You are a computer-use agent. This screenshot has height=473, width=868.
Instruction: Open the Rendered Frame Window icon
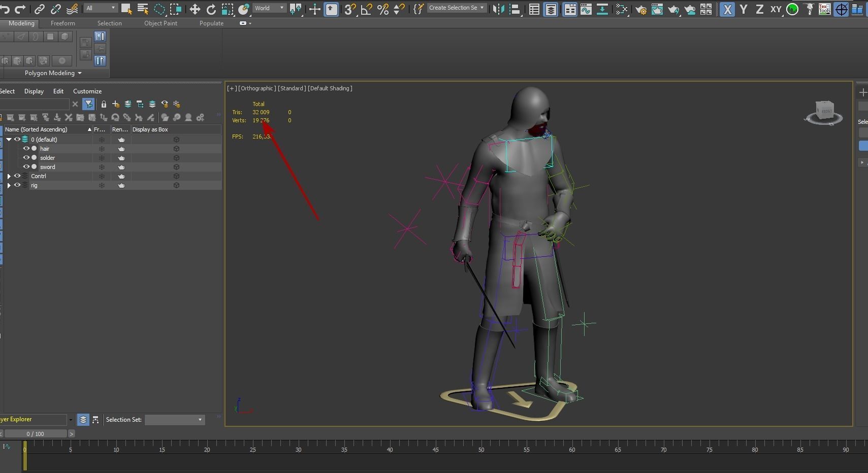657,9
